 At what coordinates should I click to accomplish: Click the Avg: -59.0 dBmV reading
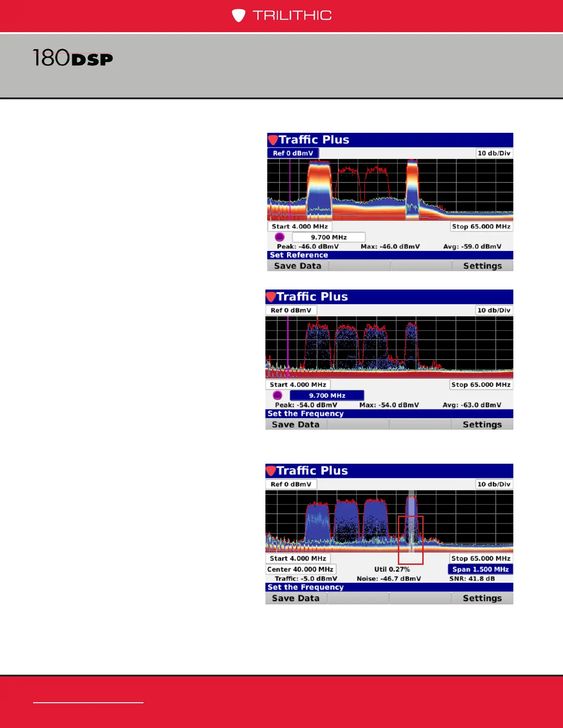472,246
